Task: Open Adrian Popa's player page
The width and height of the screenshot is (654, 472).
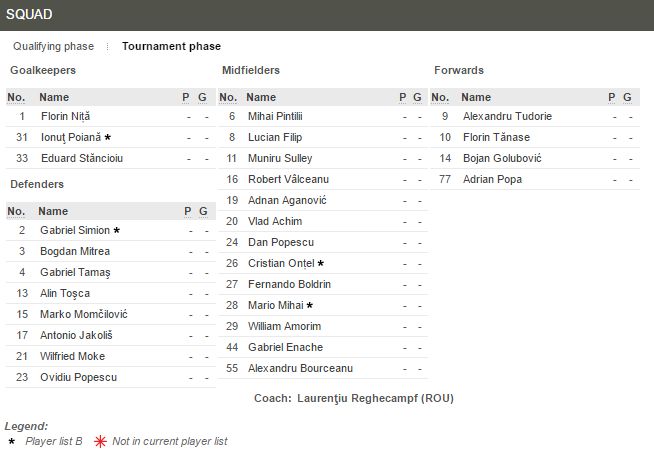Action: click(492, 179)
